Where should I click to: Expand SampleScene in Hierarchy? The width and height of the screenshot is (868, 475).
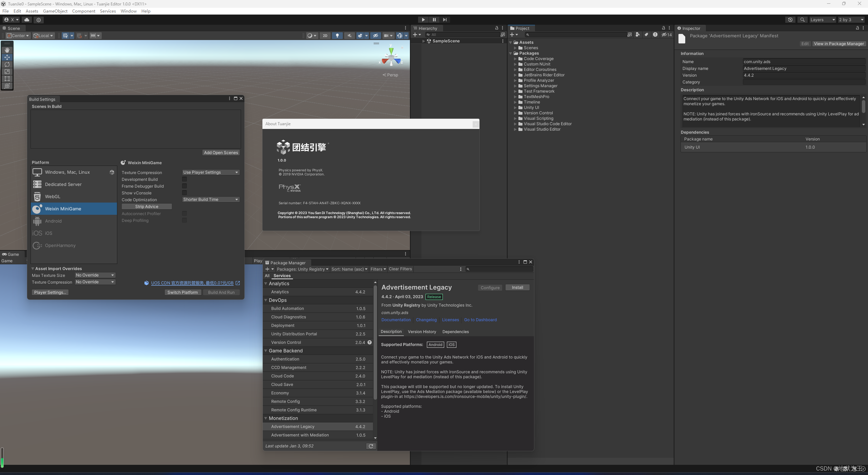(423, 41)
